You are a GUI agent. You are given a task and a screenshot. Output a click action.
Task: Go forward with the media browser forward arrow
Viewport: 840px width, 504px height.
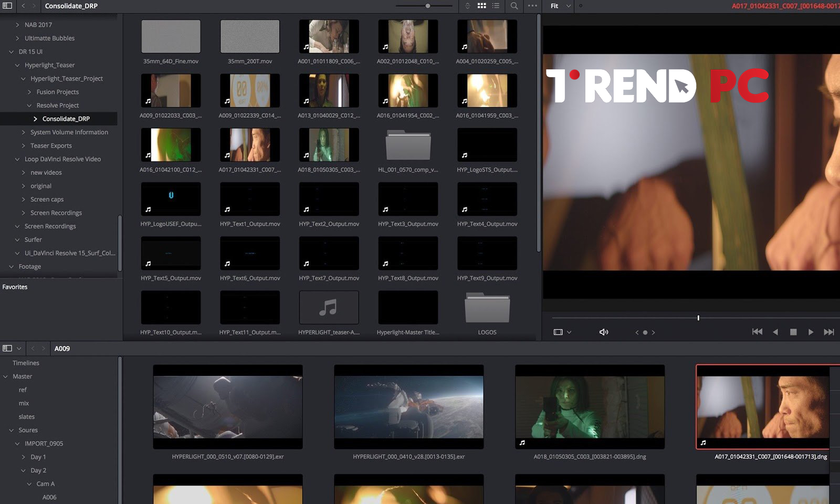[34, 6]
